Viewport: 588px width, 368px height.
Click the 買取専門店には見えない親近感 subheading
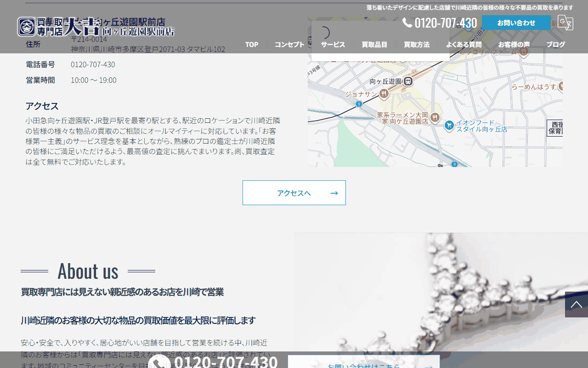click(x=122, y=292)
